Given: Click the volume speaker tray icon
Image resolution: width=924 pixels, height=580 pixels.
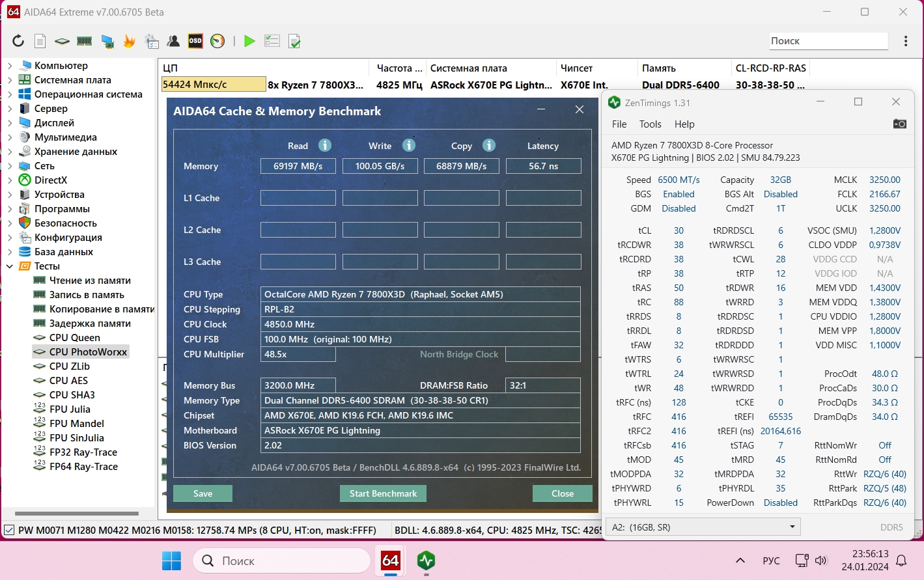Looking at the screenshot, I should pos(821,560).
